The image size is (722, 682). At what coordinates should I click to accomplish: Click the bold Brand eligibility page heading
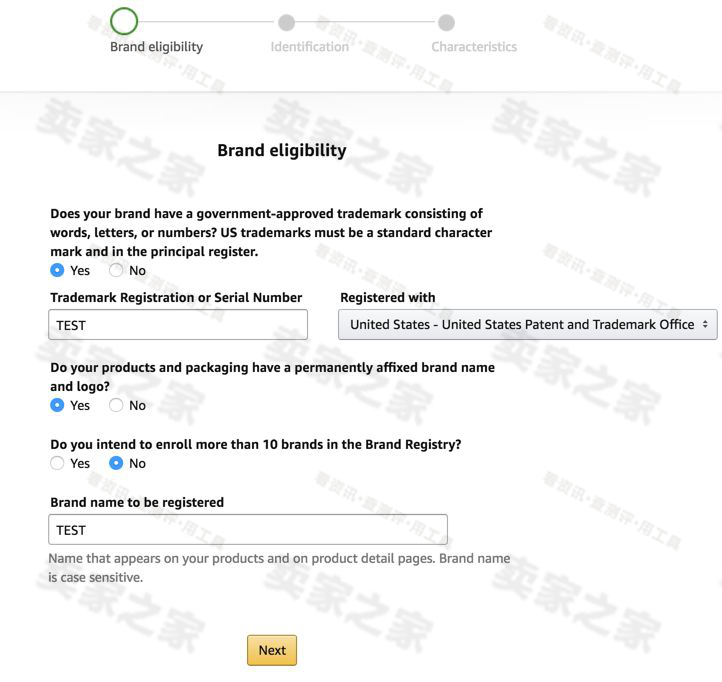[x=282, y=151]
